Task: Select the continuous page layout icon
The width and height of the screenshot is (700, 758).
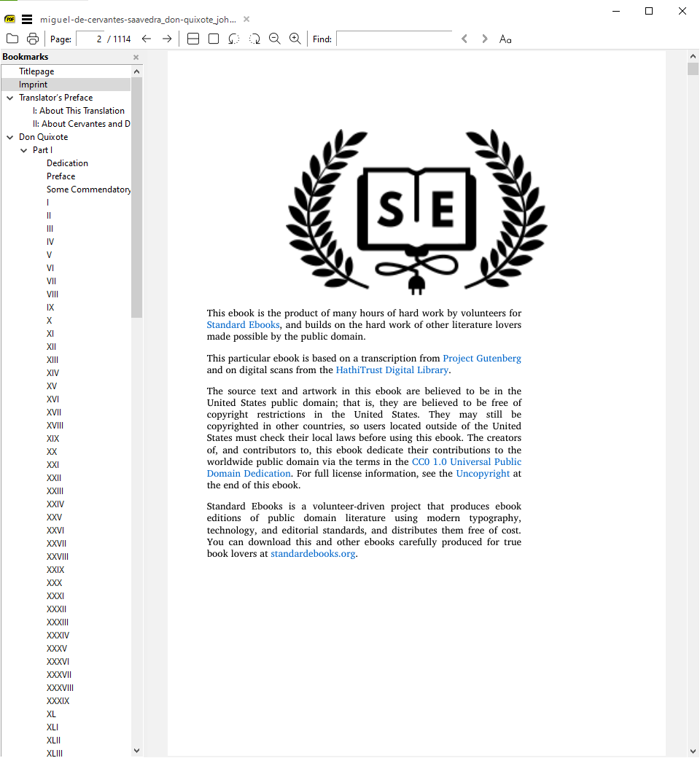Action: click(x=192, y=39)
